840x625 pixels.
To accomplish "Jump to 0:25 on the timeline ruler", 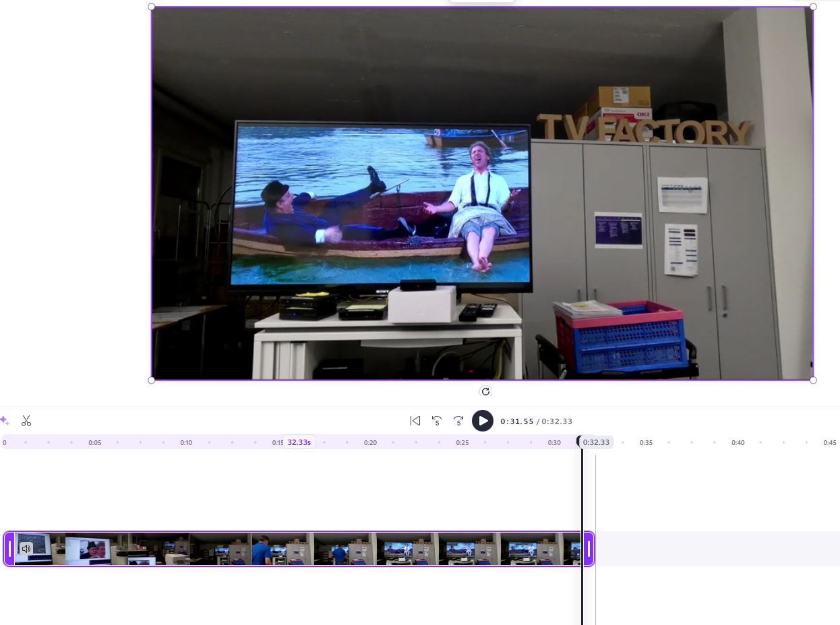I will pyautogui.click(x=462, y=443).
